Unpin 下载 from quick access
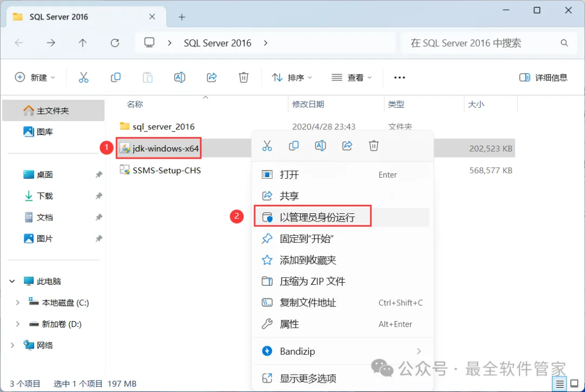The width and height of the screenshot is (585, 392). (99, 196)
